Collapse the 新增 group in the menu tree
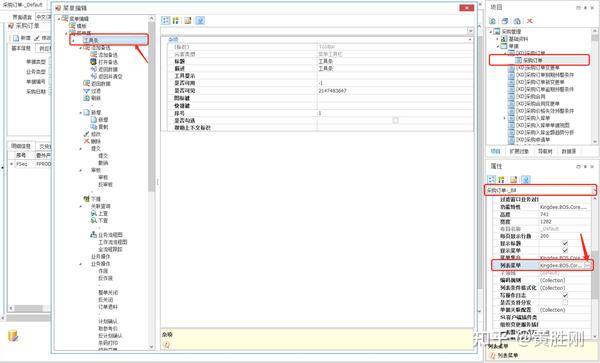This screenshot has height=363, width=600. 81,113
